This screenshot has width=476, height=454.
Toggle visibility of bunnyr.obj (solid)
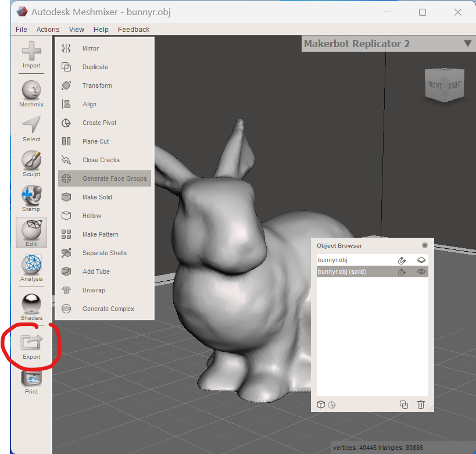(421, 271)
